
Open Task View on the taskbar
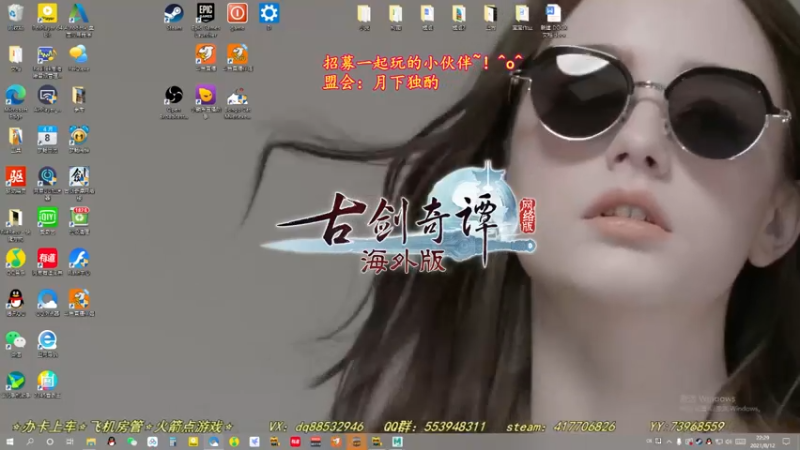coord(70,442)
